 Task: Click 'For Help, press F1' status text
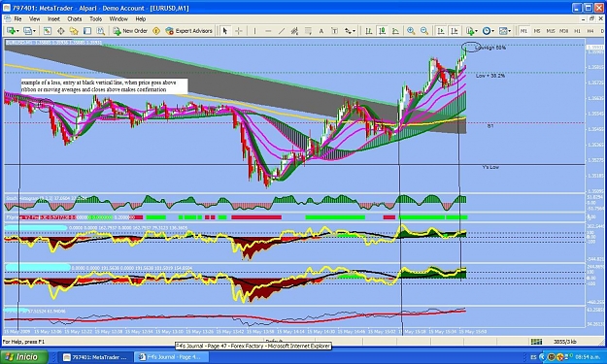(x=23, y=342)
